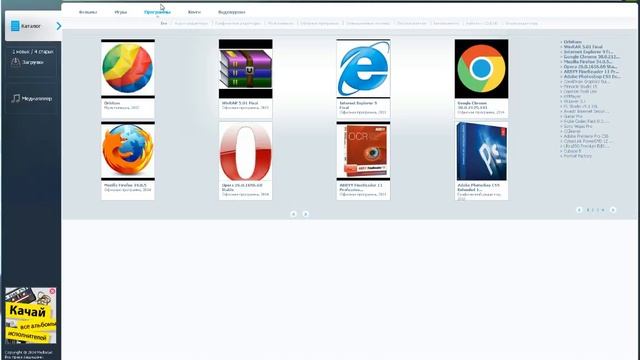Expand the Каталог chevron arrow
The height and width of the screenshot is (360, 640).
pos(58,26)
